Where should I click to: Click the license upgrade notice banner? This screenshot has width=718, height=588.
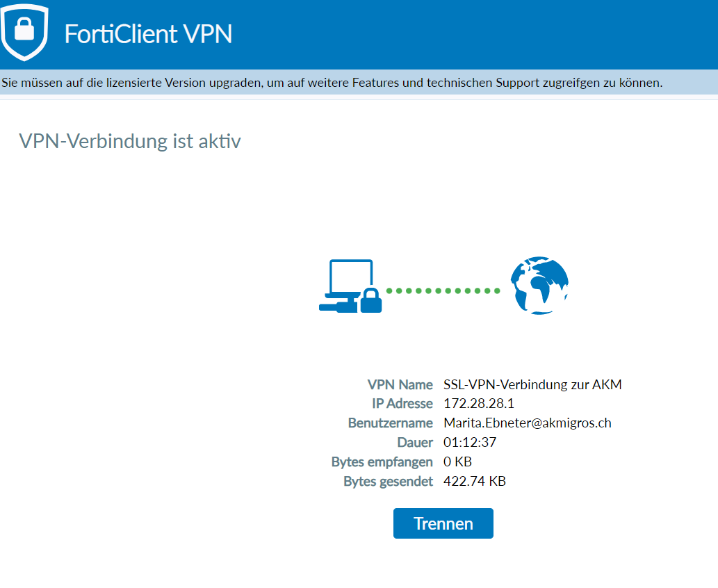click(332, 83)
